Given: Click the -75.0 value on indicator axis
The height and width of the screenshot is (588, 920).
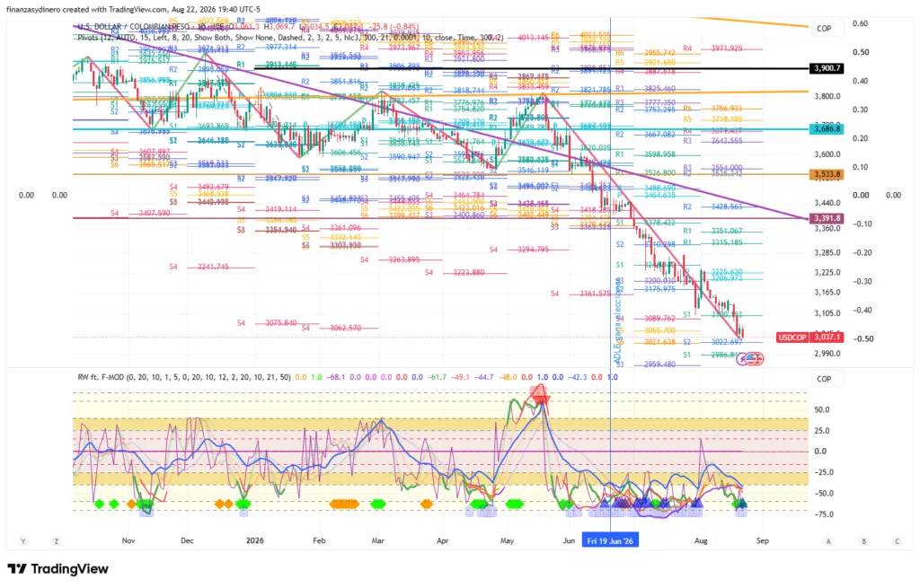Looking at the screenshot, I should [824, 514].
